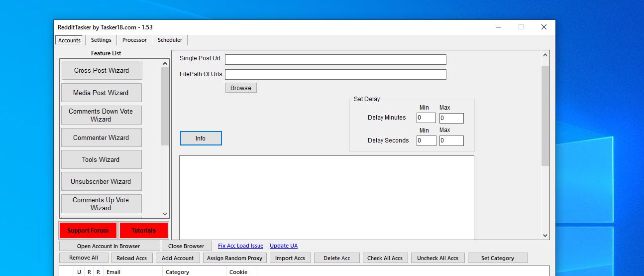Screen dimensions: 644x276
Task: Click the U column header
Action: (79, 272)
